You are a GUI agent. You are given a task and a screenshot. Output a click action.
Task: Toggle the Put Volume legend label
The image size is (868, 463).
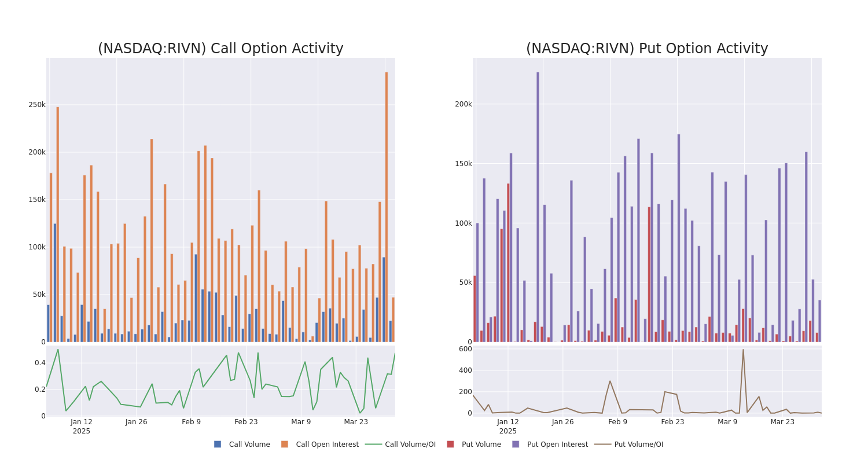click(481, 444)
